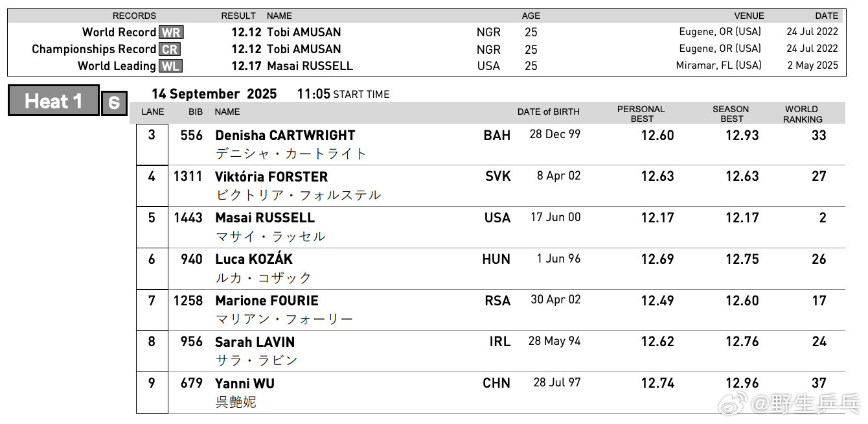Click the Heat 1 label box
The image size is (868, 424).
[x=54, y=101]
